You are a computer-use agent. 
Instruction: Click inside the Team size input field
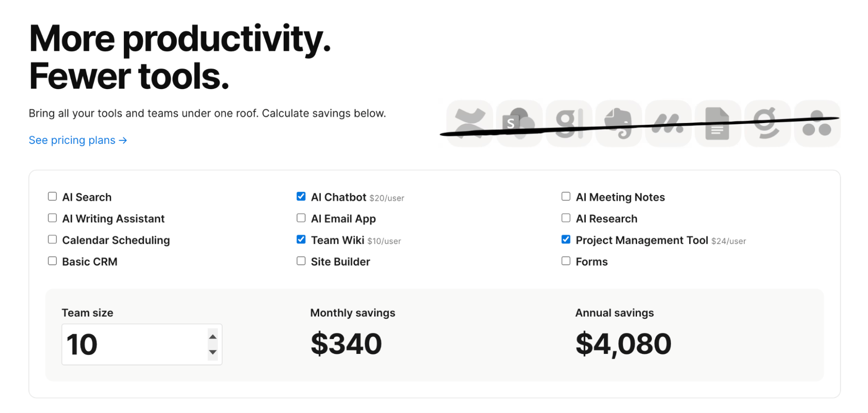pyautogui.click(x=130, y=344)
